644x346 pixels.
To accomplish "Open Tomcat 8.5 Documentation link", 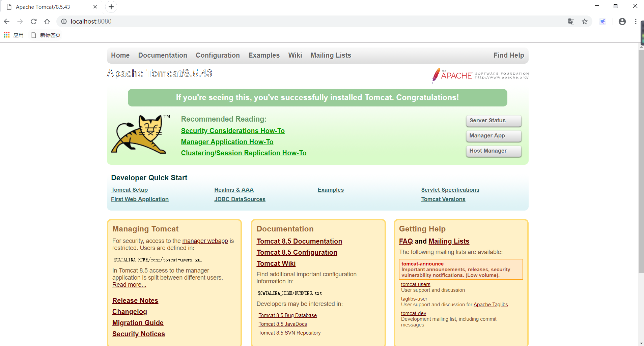I will (299, 241).
